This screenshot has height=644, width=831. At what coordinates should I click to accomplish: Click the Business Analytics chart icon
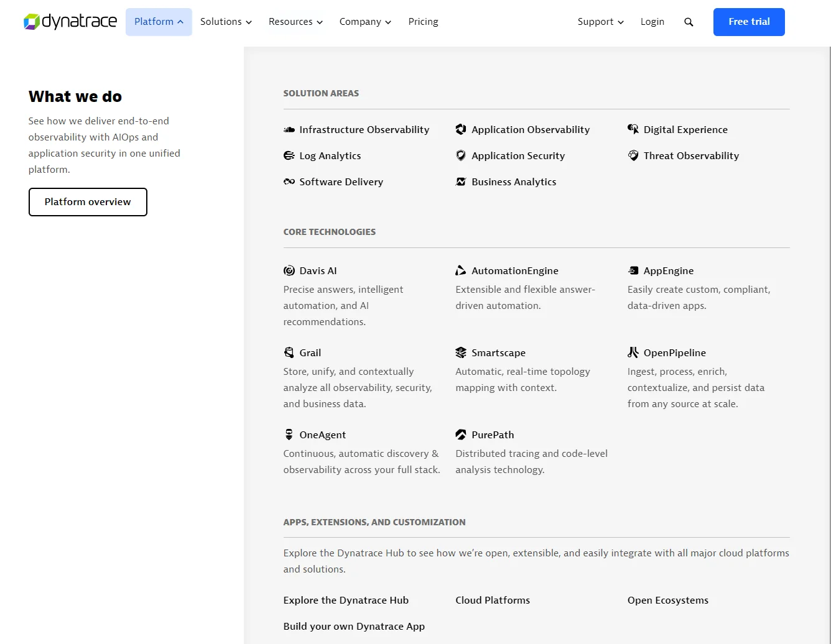pos(461,182)
